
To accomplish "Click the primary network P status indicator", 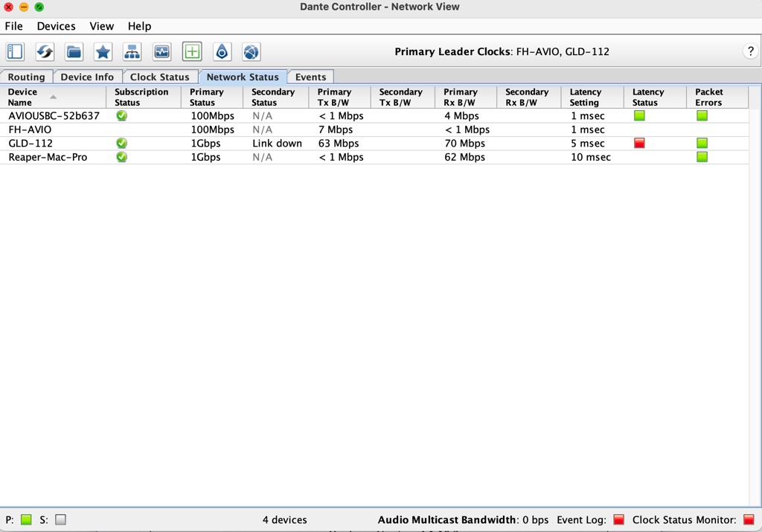I will (x=26, y=520).
